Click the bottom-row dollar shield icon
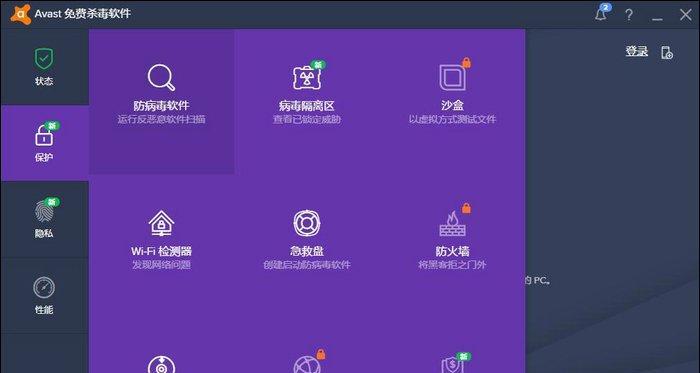This screenshot has width=700, height=373. [x=452, y=365]
